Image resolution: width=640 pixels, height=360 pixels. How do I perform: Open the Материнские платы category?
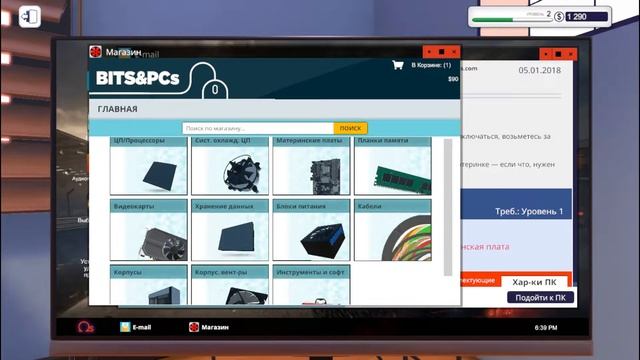coord(311,166)
